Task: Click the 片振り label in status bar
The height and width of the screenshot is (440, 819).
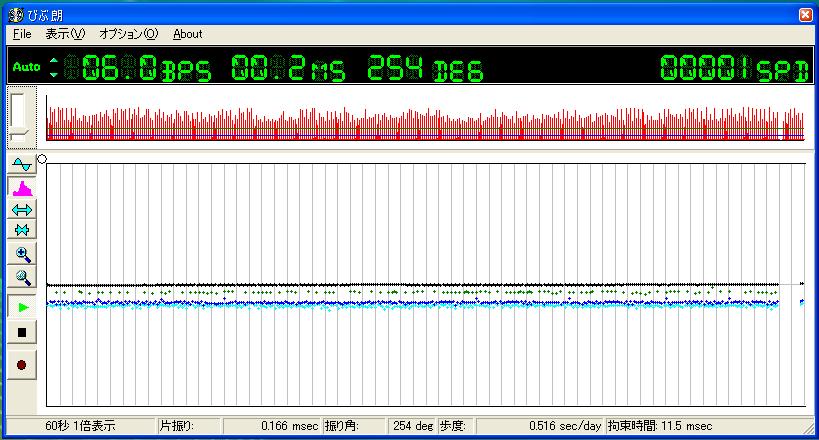Action: (x=177, y=426)
